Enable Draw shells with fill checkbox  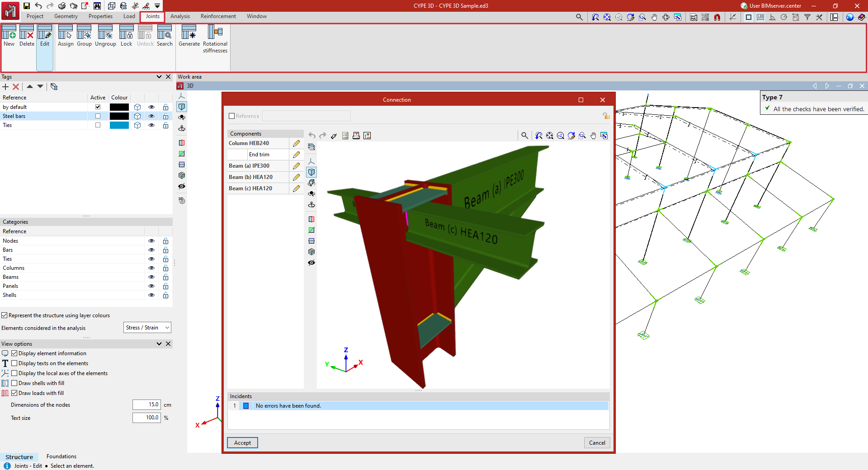coord(14,383)
